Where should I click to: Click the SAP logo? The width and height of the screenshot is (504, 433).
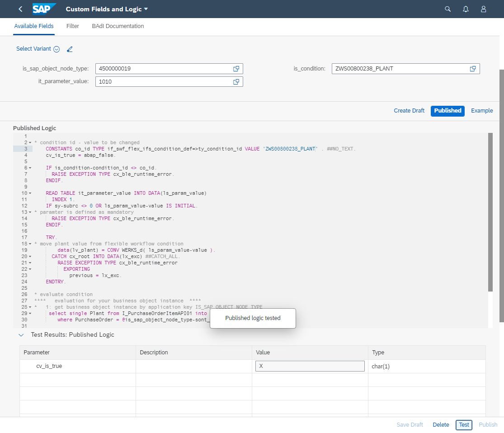[x=44, y=9]
